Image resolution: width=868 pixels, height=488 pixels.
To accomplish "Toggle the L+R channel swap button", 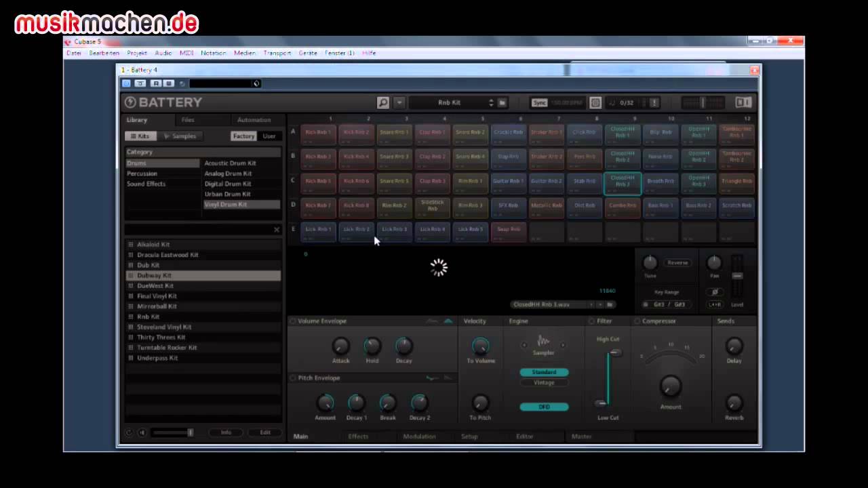I will [715, 304].
